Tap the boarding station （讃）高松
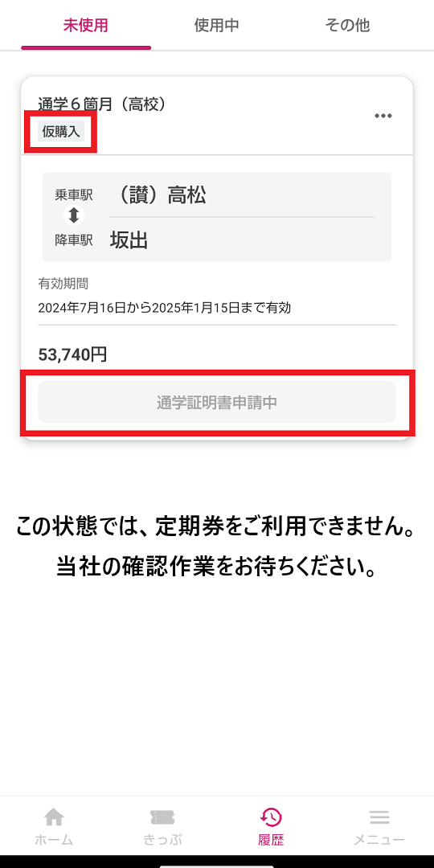Image resolution: width=434 pixels, height=868 pixels. tap(158, 194)
